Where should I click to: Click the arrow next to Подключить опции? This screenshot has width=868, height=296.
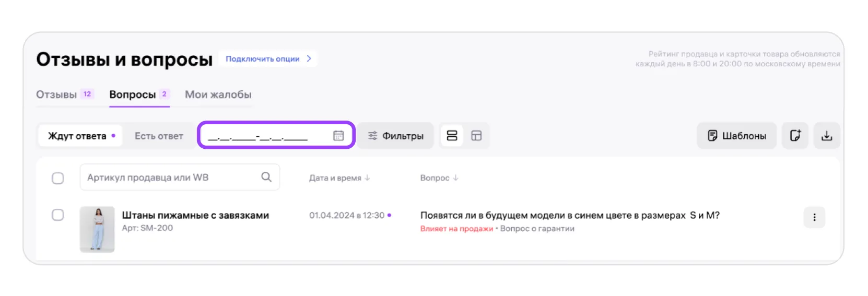(x=309, y=58)
